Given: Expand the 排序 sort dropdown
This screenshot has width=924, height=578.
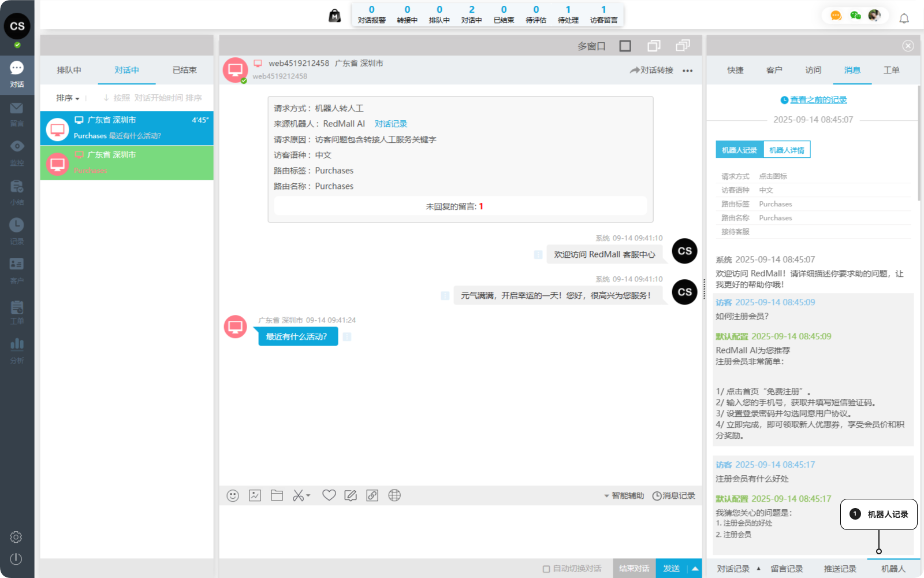Looking at the screenshot, I should click(68, 98).
